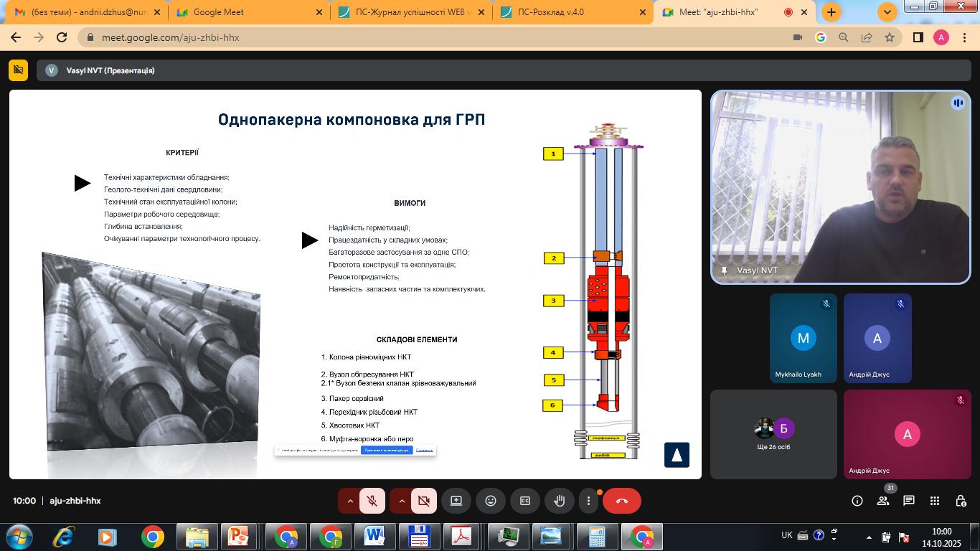Show the people list with 31 participants
The image size is (980, 551).
883,501
